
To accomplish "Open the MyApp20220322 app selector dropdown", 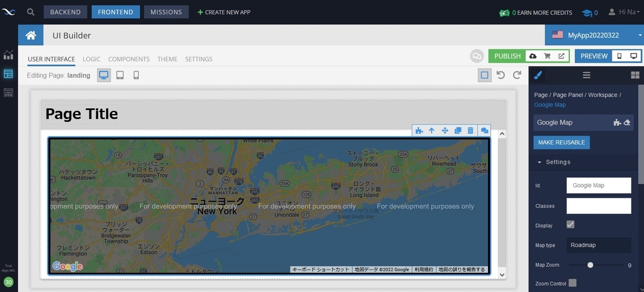I will [x=594, y=35].
